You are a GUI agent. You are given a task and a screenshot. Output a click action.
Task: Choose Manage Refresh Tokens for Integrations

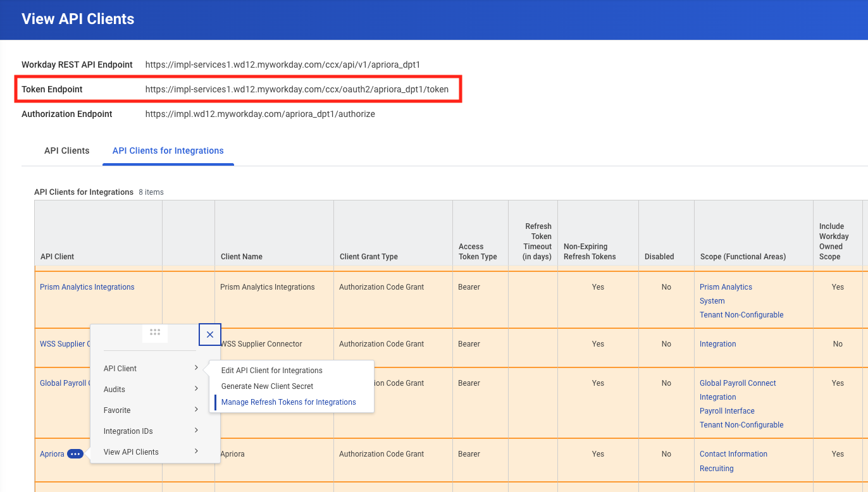coord(288,402)
